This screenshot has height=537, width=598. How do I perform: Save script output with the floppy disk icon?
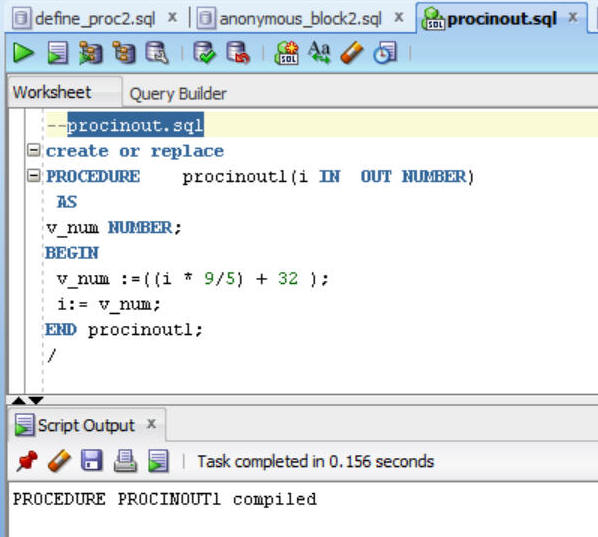(92, 461)
